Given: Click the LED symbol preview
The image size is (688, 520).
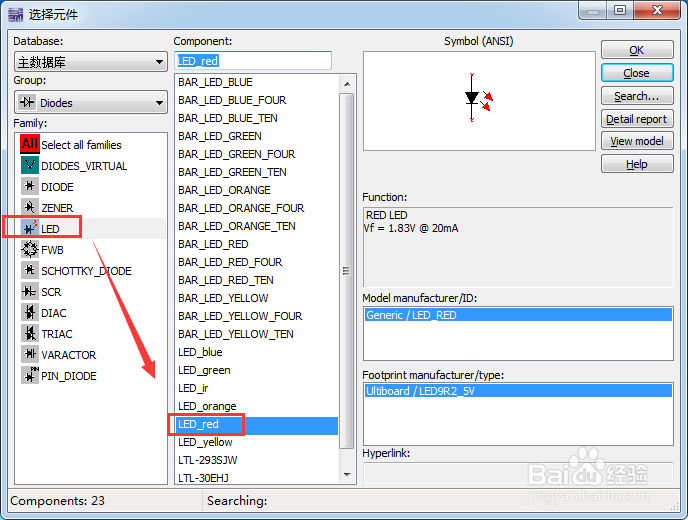Looking at the screenshot, I should coord(479,101).
